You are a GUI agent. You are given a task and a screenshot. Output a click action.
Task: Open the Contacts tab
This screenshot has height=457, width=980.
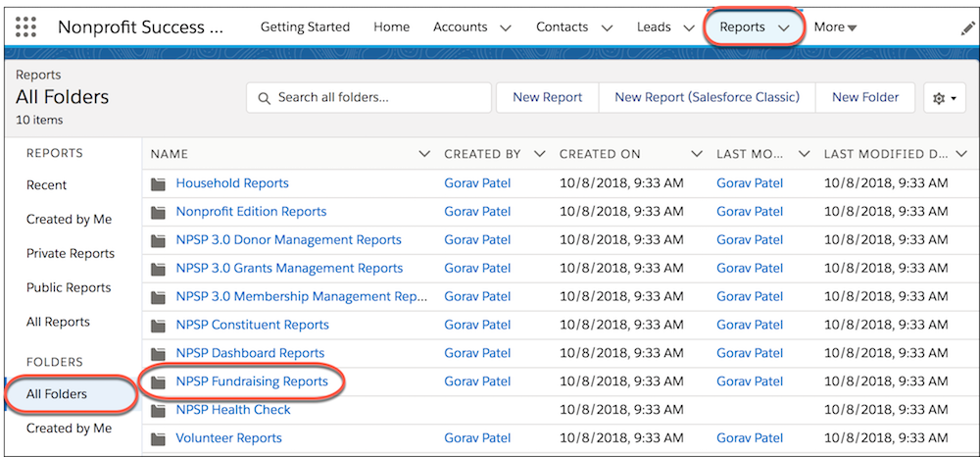point(562,27)
